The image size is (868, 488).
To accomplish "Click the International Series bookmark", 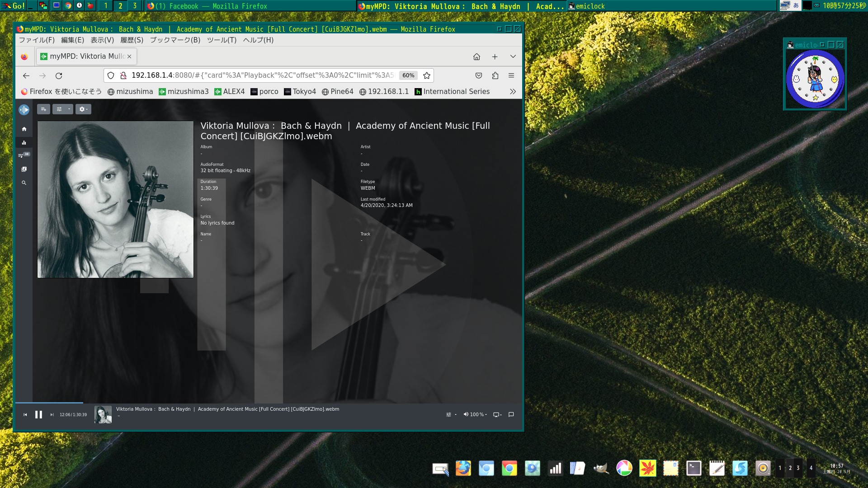I will [452, 92].
